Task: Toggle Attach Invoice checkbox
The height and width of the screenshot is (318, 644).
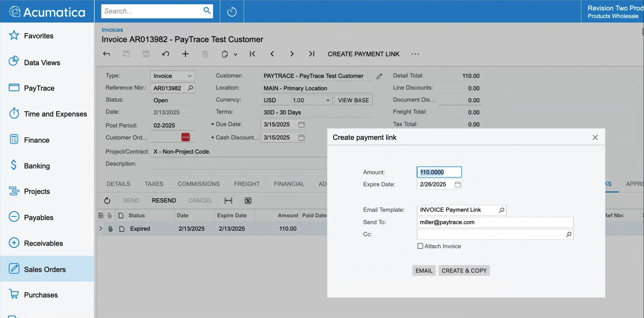Action: [x=420, y=246]
